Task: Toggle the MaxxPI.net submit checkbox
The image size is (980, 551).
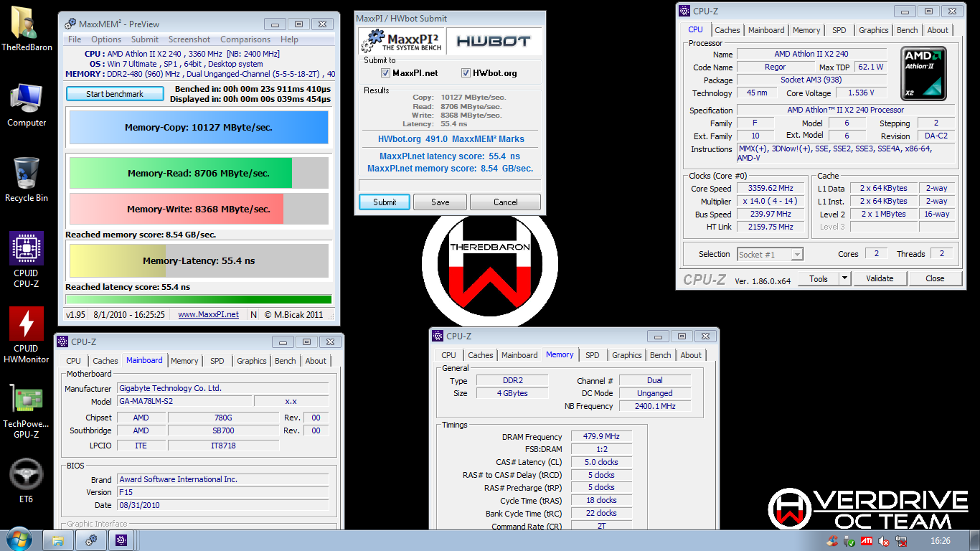Action: pos(385,73)
